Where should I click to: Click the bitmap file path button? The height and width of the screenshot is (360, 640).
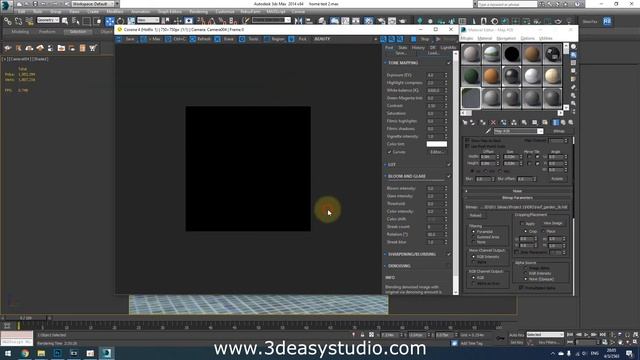(524, 207)
